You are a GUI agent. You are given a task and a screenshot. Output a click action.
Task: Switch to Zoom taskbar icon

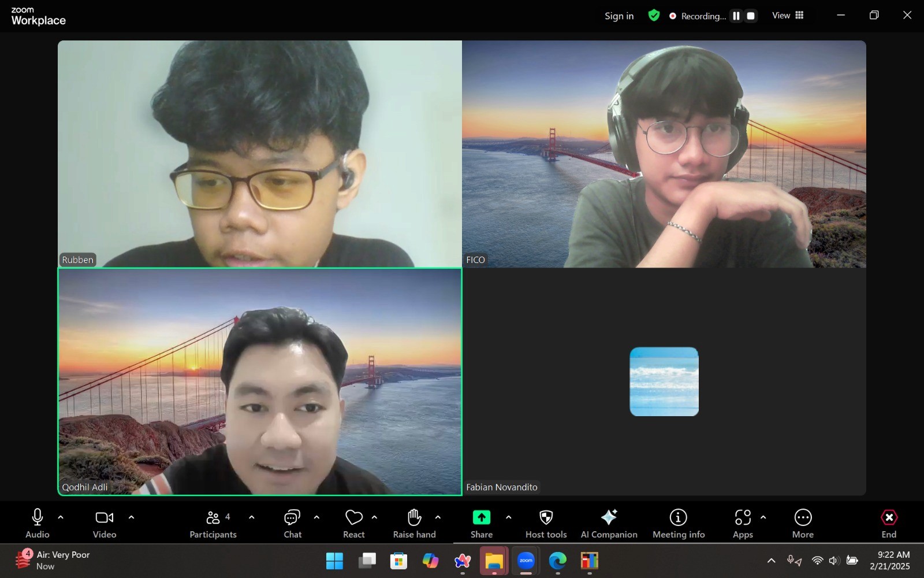click(526, 561)
